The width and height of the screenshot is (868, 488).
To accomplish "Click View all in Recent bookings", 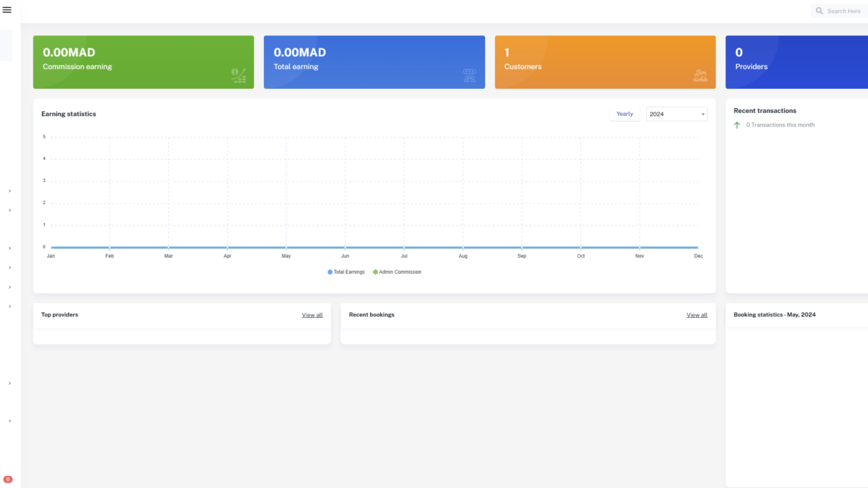I will point(697,315).
